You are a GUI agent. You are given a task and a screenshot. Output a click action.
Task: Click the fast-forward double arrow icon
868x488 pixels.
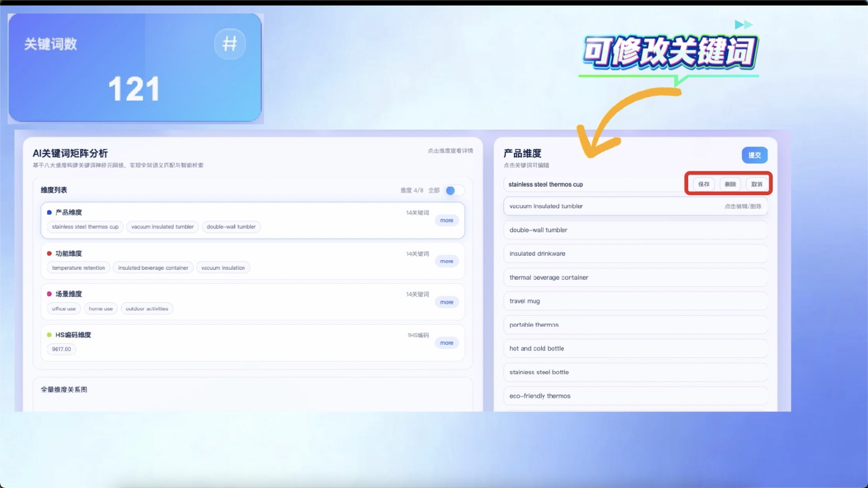point(743,25)
